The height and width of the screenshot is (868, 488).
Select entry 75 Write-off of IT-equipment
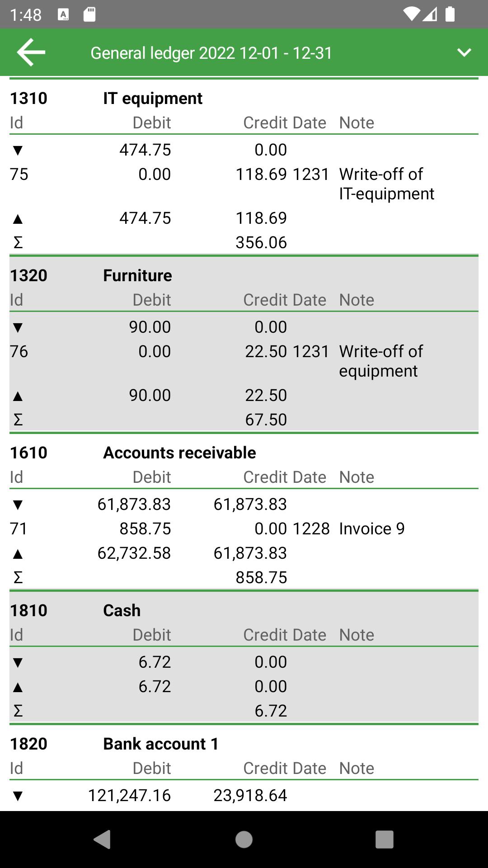coord(244,184)
